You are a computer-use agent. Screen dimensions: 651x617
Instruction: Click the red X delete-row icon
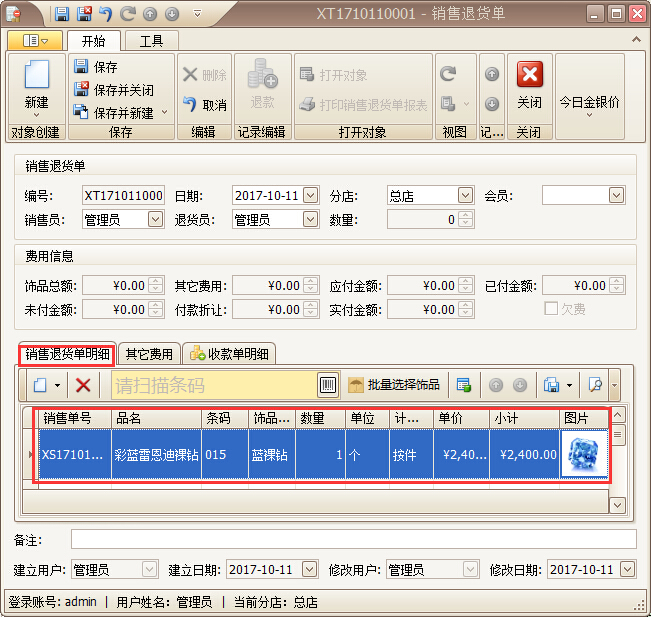83,385
